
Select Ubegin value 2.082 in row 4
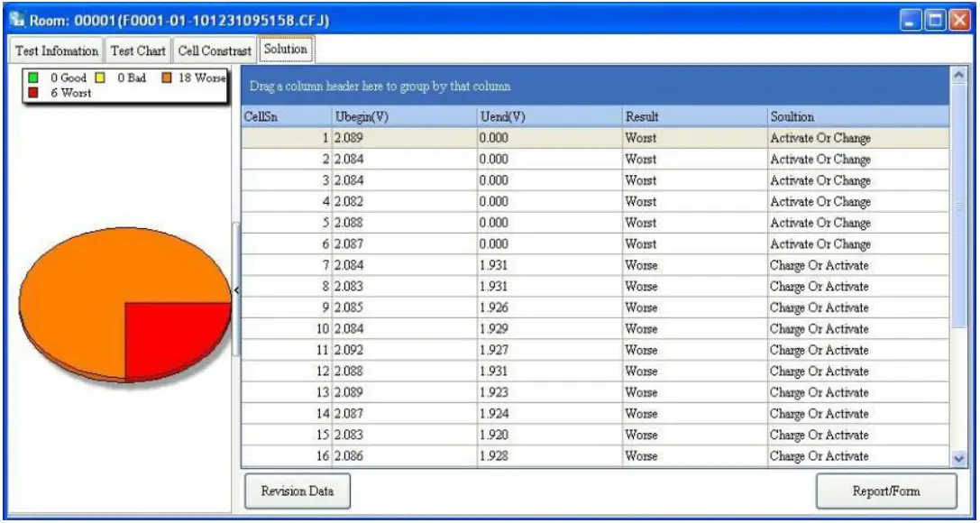pos(350,202)
